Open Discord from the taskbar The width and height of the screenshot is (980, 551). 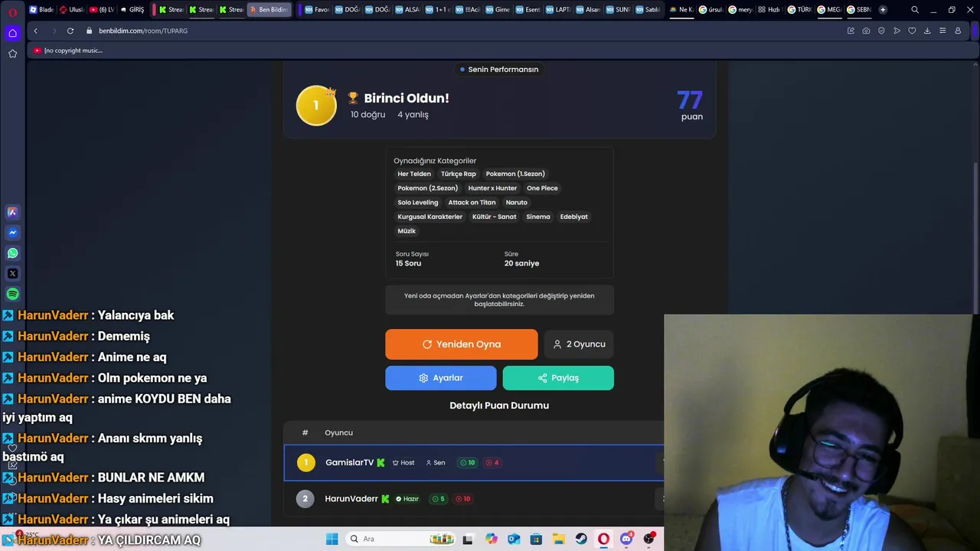(x=626, y=539)
